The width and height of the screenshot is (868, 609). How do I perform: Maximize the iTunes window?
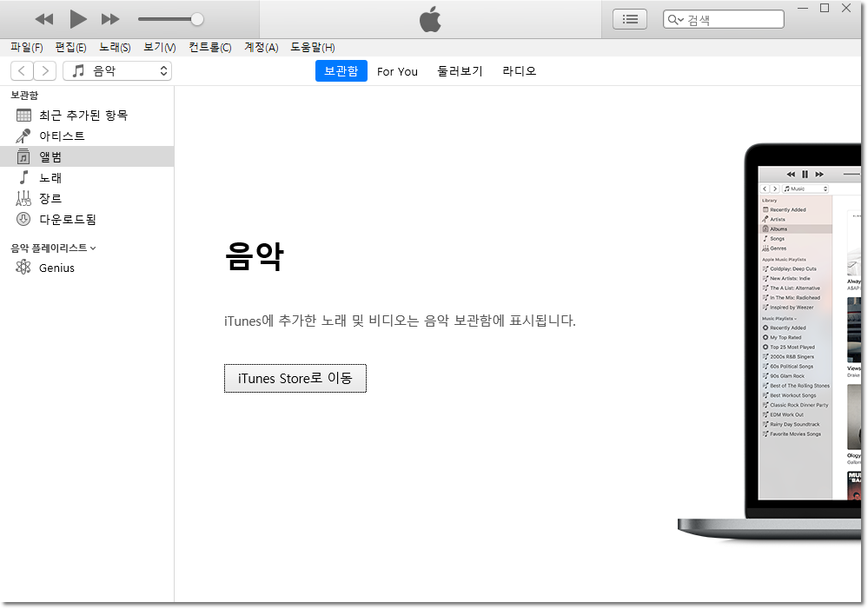[x=825, y=9]
